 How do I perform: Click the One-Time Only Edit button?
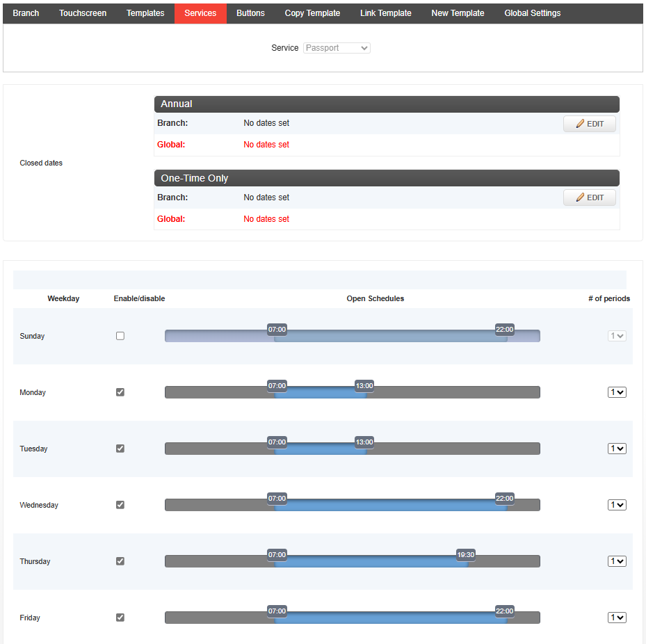589,198
